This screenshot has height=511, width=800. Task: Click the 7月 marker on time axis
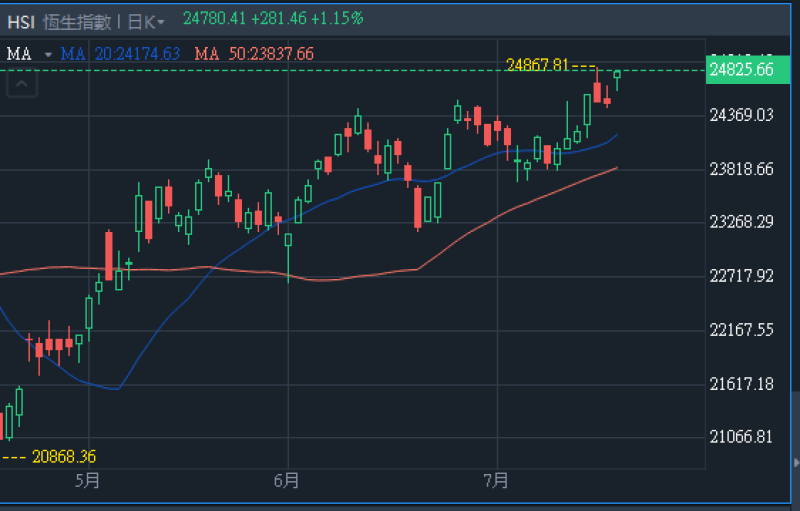pos(495,482)
